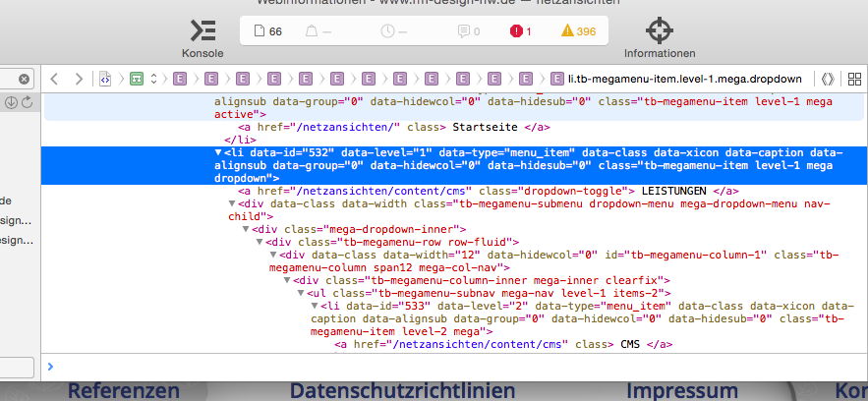The image size is (868, 401).
Task: Click the /netzansichten/ Startseite href link
Action: click(x=310, y=128)
